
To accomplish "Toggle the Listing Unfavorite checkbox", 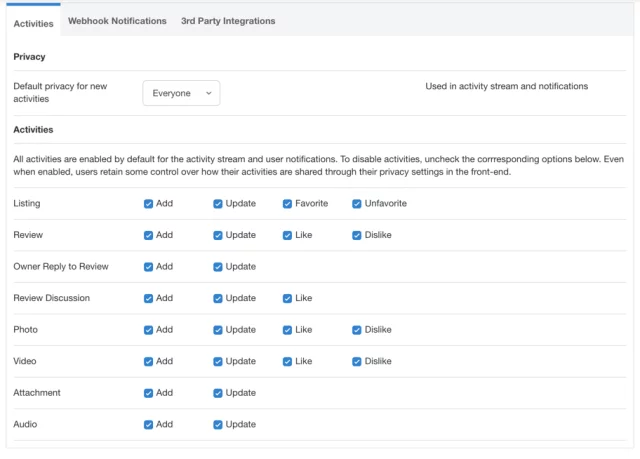I will [x=357, y=204].
